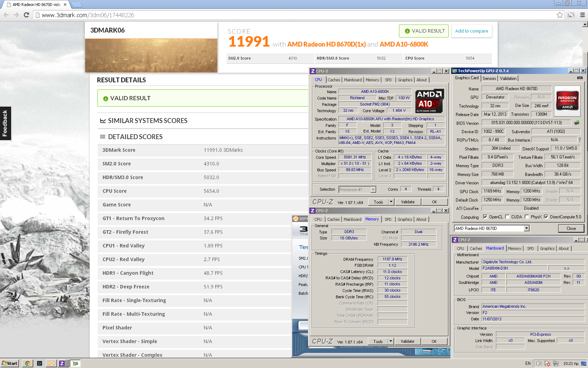Image resolution: width=588 pixels, height=368 pixels.
Task: Toggle the OpenCL checkbox in GPU-Z
Action: [485, 217]
